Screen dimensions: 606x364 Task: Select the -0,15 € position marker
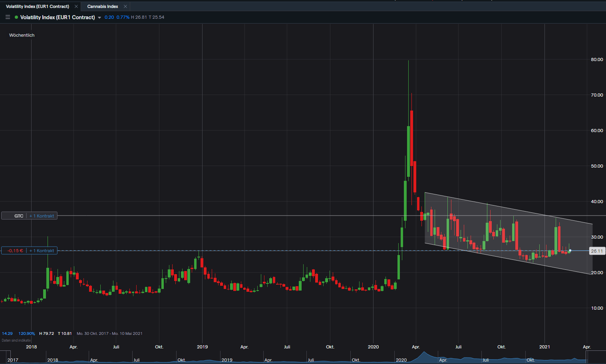15,251
